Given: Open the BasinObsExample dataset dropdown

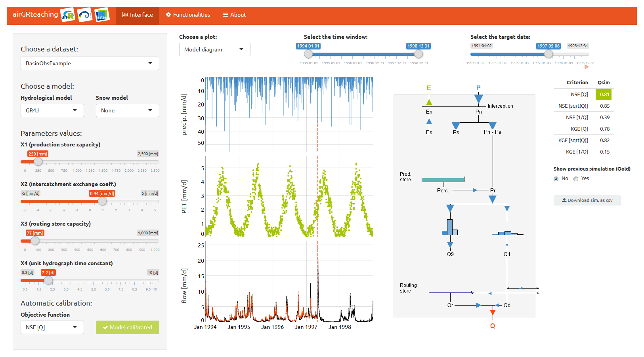Looking at the screenshot, I should point(90,63).
